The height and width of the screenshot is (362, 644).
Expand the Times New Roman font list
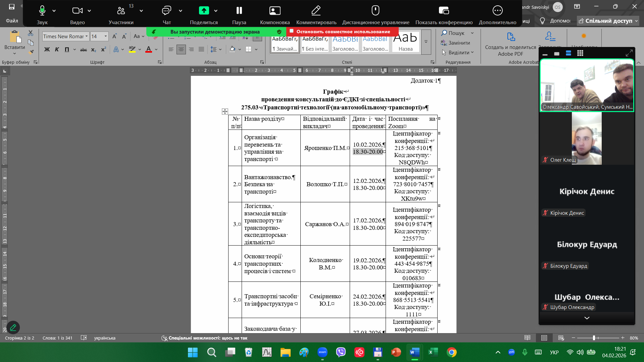coord(87,36)
